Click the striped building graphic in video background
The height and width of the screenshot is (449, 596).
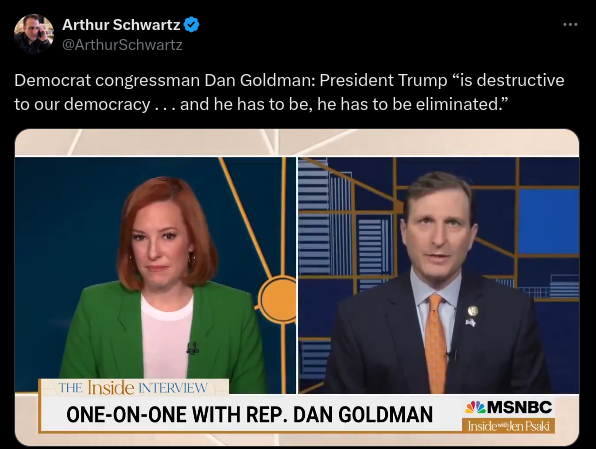coord(324,217)
